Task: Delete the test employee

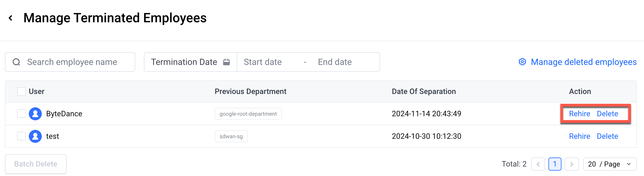Action: pyautogui.click(x=607, y=136)
